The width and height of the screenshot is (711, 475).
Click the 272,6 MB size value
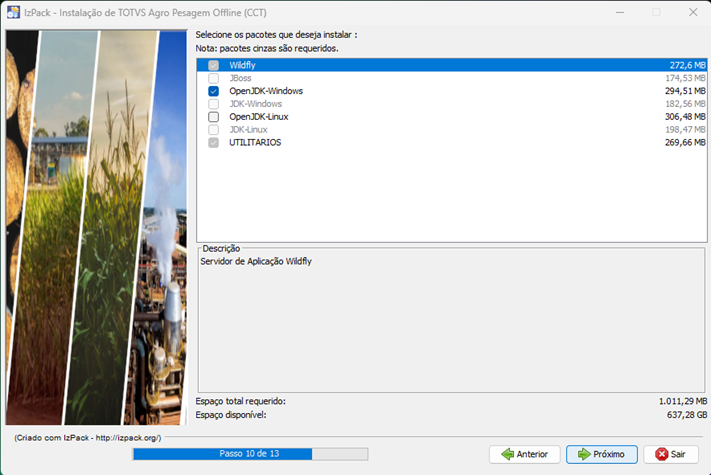tap(687, 65)
